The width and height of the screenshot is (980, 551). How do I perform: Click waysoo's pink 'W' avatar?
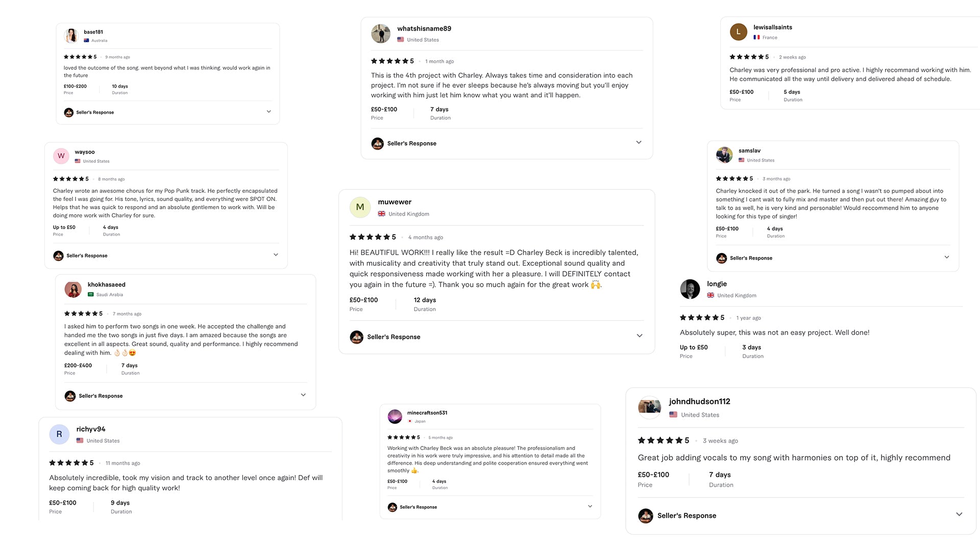point(61,156)
